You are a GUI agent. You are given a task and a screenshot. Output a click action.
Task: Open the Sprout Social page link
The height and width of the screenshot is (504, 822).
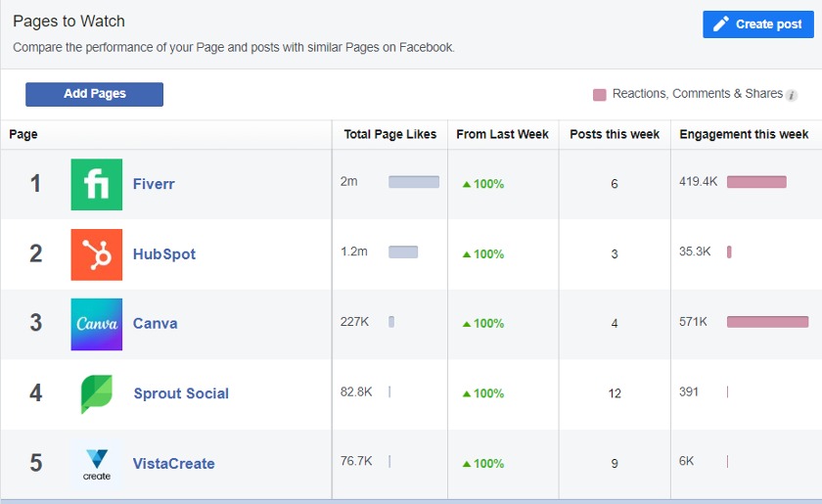181,393
